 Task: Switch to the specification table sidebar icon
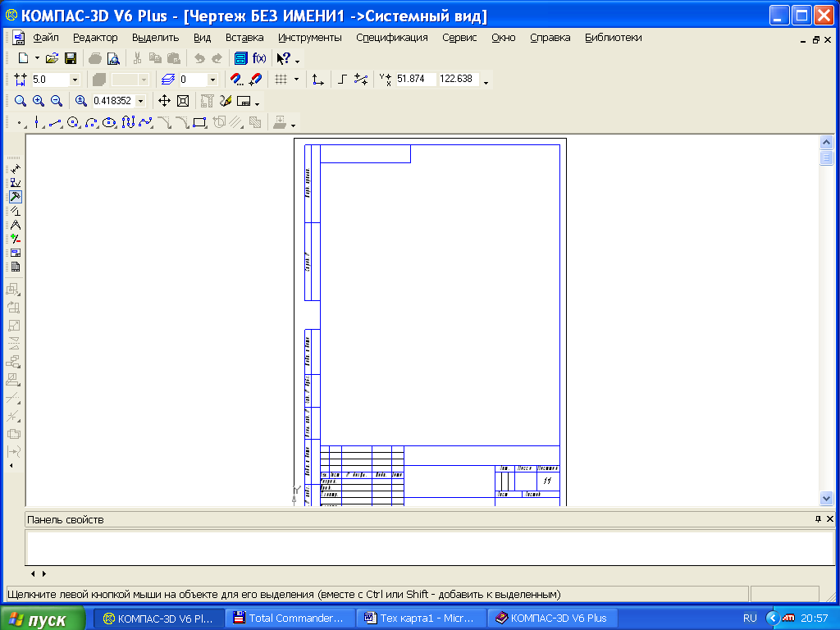tap(15, 267)
